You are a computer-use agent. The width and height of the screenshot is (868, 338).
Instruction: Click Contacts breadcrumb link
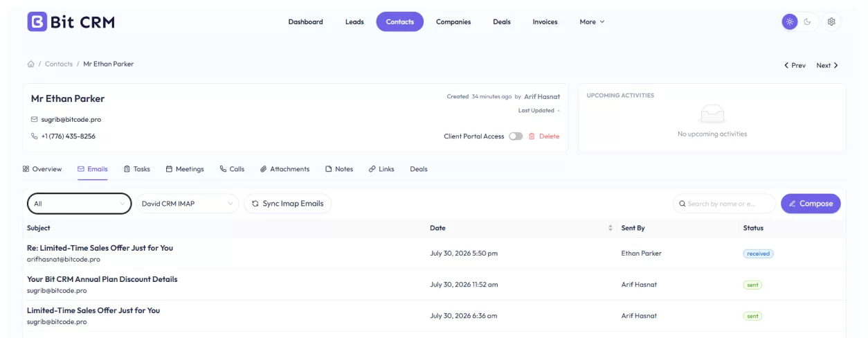(59, 64)
